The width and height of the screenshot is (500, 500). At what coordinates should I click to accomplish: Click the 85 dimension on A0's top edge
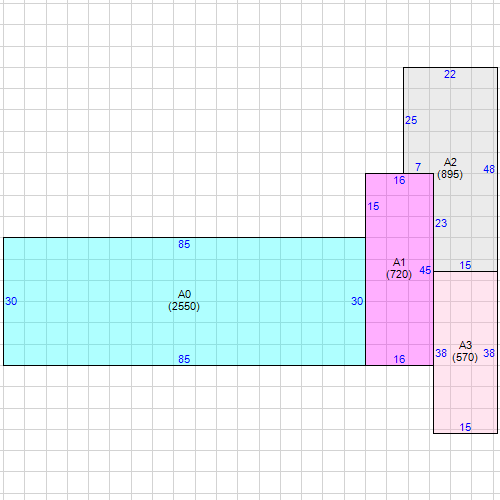[184, 244]
